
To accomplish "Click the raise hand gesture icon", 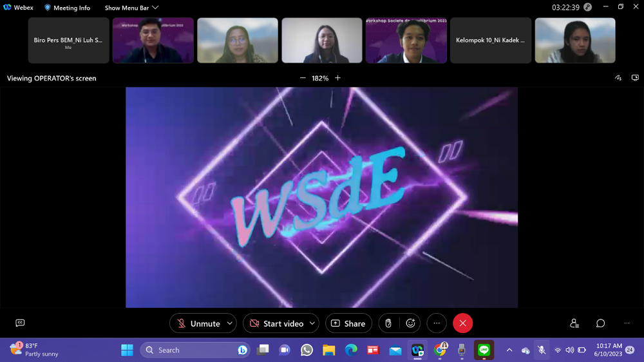I will click(388, 323).
